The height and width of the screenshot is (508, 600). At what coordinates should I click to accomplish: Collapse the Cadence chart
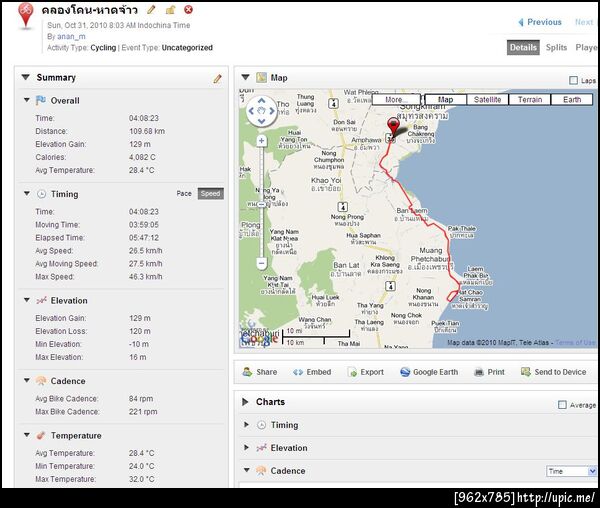coord(246,470)
